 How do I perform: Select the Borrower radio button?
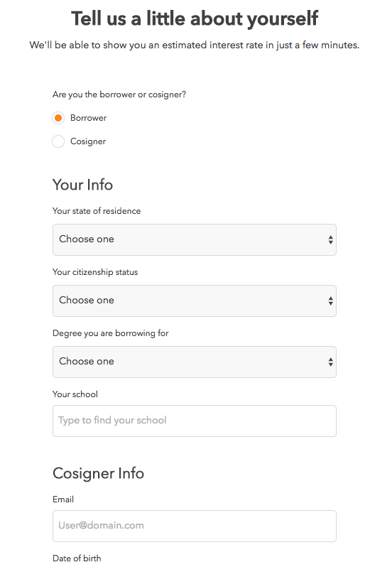pos(58,118)
